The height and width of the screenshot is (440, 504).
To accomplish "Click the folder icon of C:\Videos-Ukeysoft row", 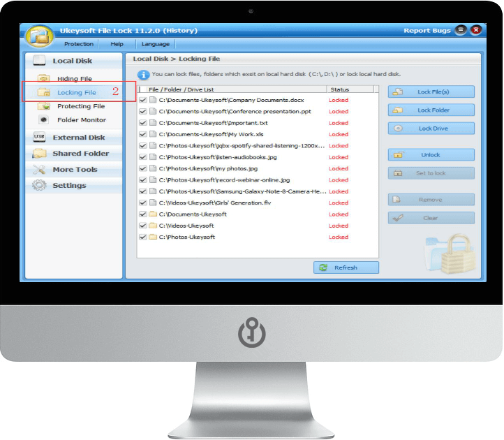I will pos(153,226).
